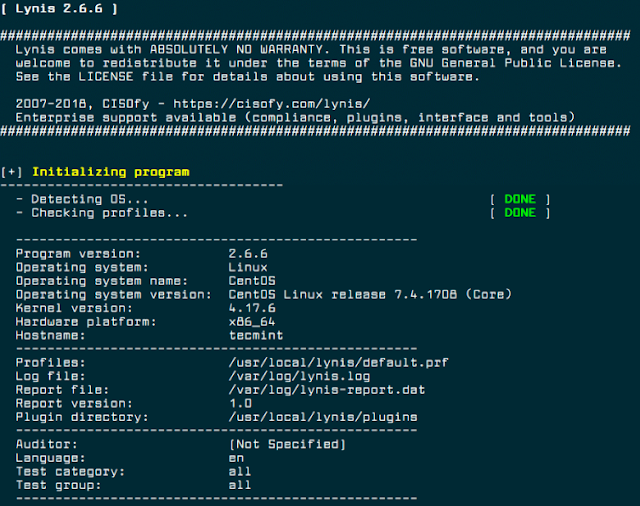Click DONE status next to Checking profiles

[x=520, y=213]
